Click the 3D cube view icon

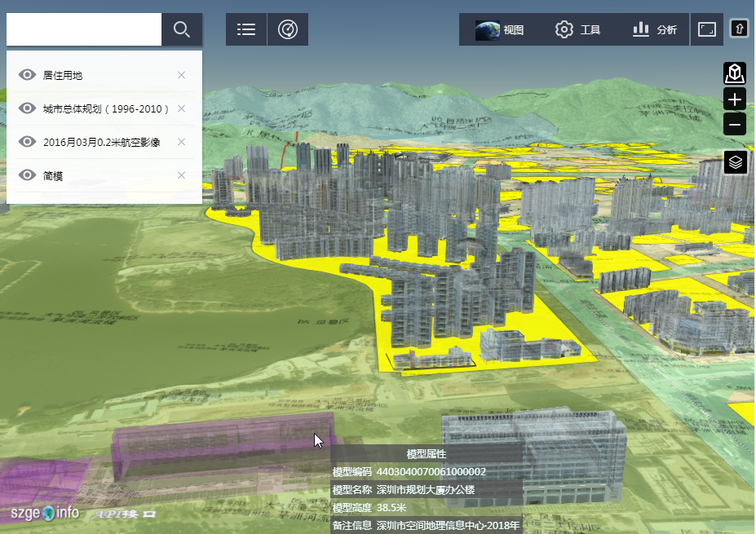(735, 73)
